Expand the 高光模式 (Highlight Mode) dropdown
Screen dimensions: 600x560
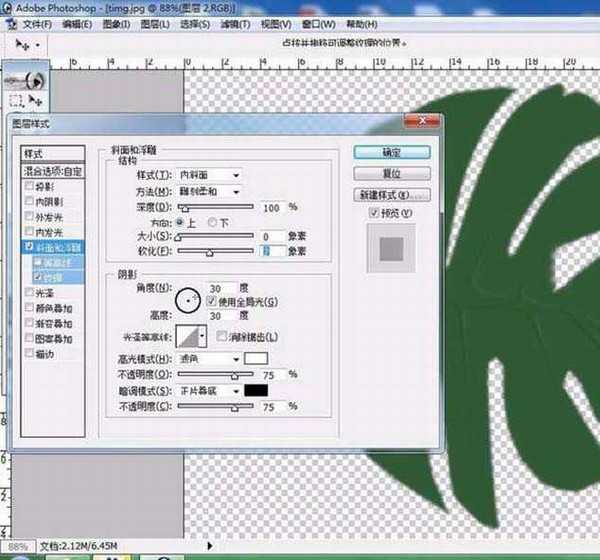(x=208, y=358)
